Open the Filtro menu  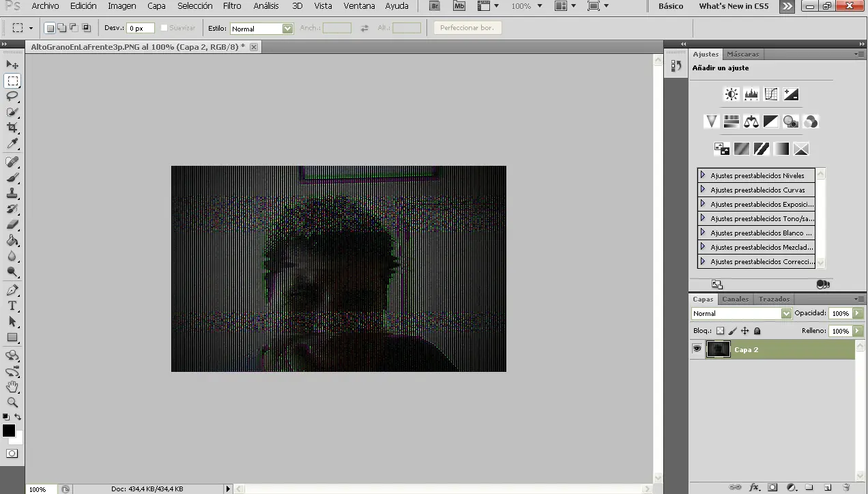(x=232, y=6)
